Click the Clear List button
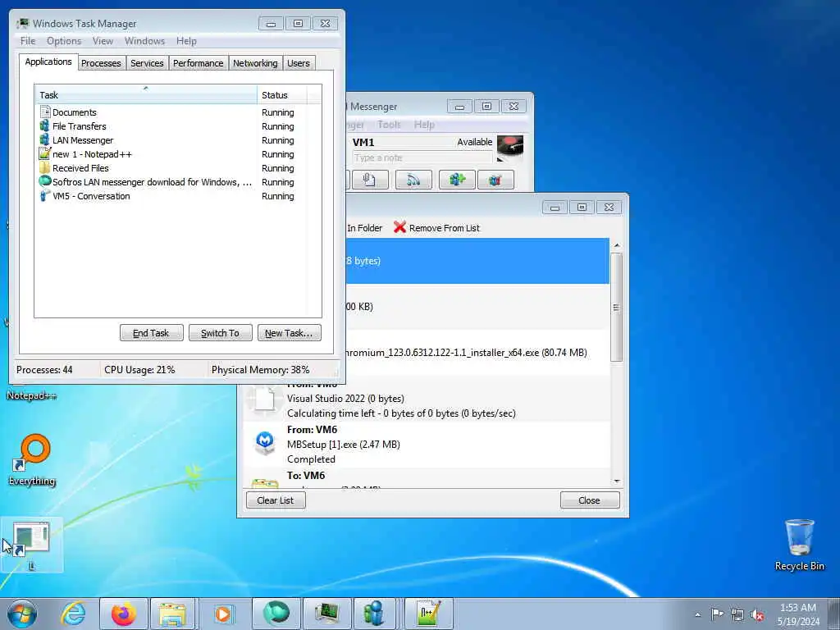 (x=276, y=500)
